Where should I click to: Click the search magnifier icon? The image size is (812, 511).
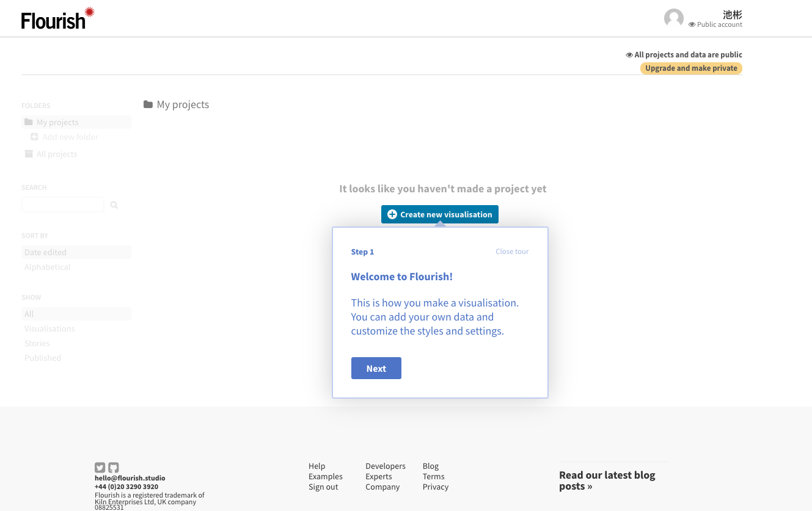(114, 205)
